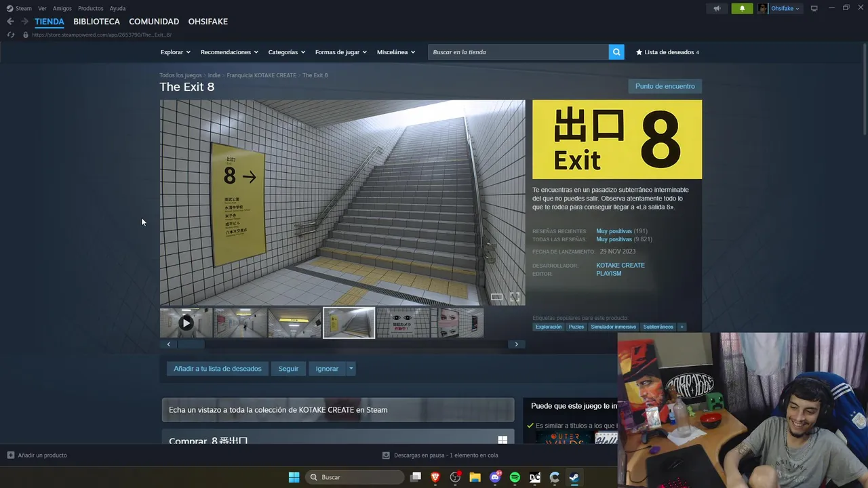Click the Buscar box on the taskbar
This screenshot has height=488, width=868.
click(x=355, y=477)
